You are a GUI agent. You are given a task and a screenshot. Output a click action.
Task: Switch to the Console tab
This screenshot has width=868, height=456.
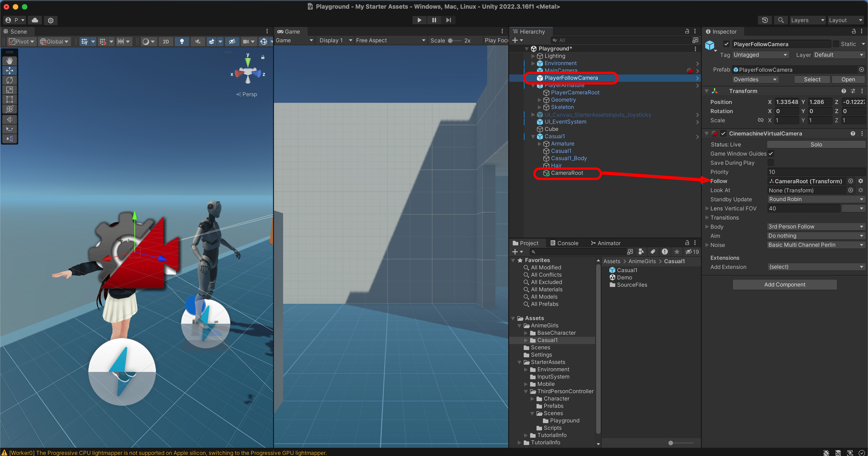(564, 243)
